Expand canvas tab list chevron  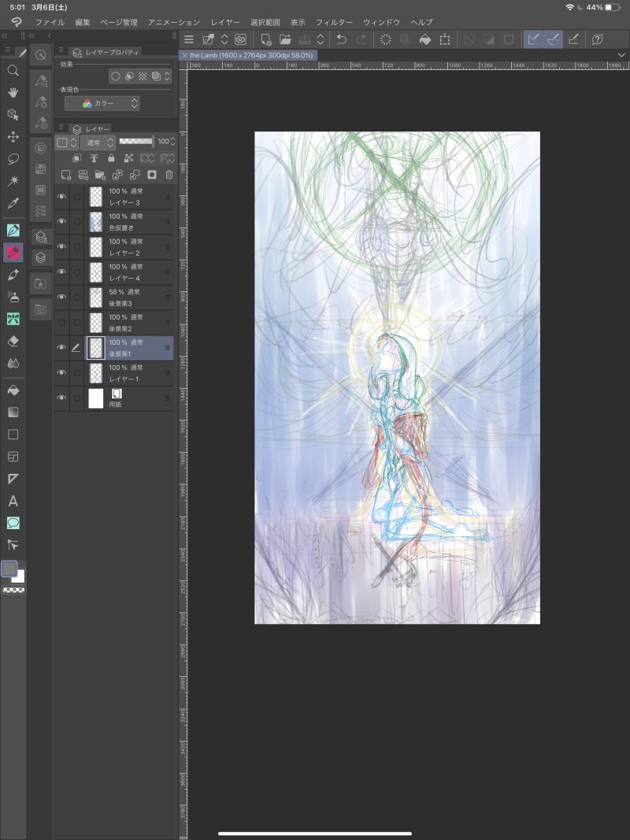tap(621, 55)
